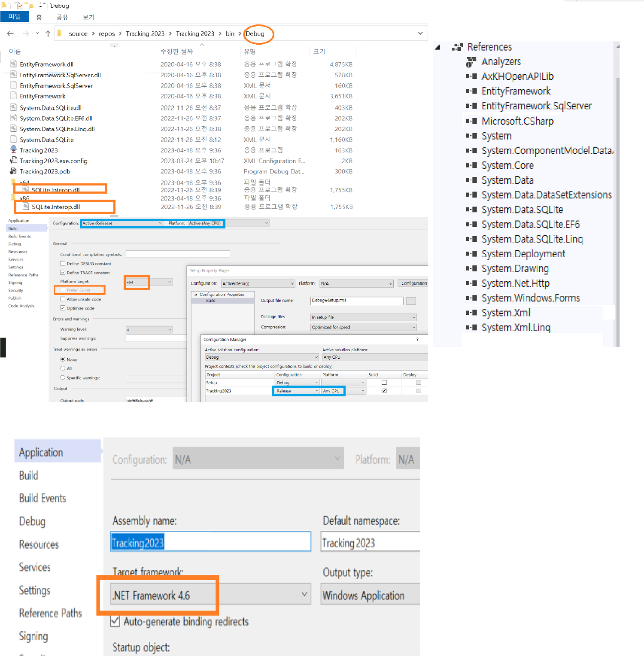Click the EntityFramework.dll file icon

pos(13,64)
